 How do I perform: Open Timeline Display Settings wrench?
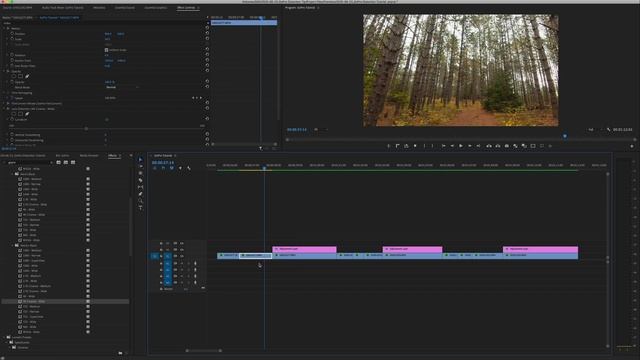189,168
